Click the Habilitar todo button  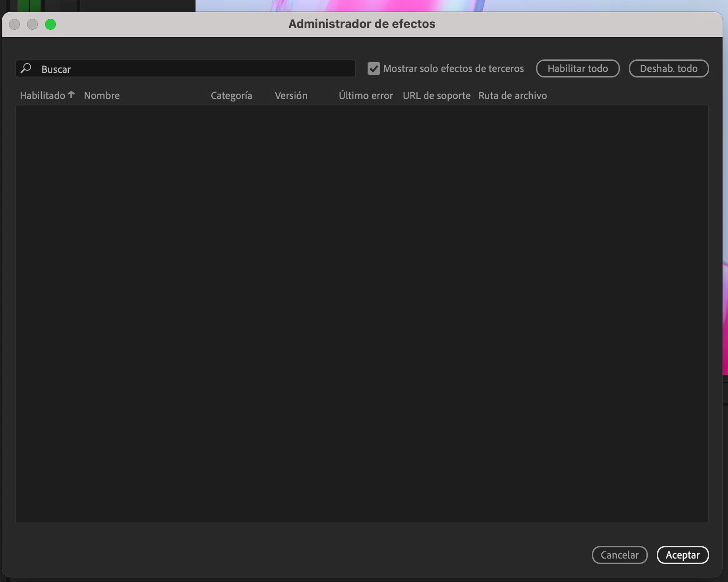(578, 68)
